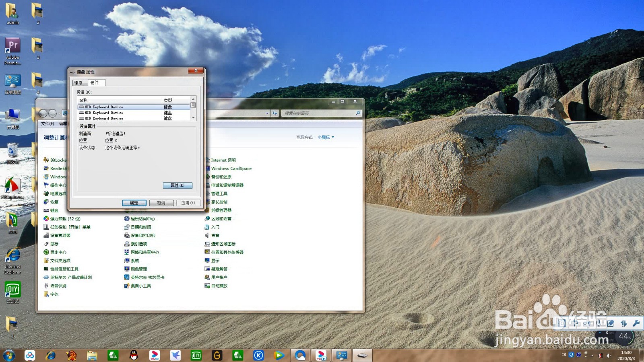Open the Internet Explorer desktop shortcut
Image resolution: width=644 pixels, height=362 pixels.
coord(13,261)
